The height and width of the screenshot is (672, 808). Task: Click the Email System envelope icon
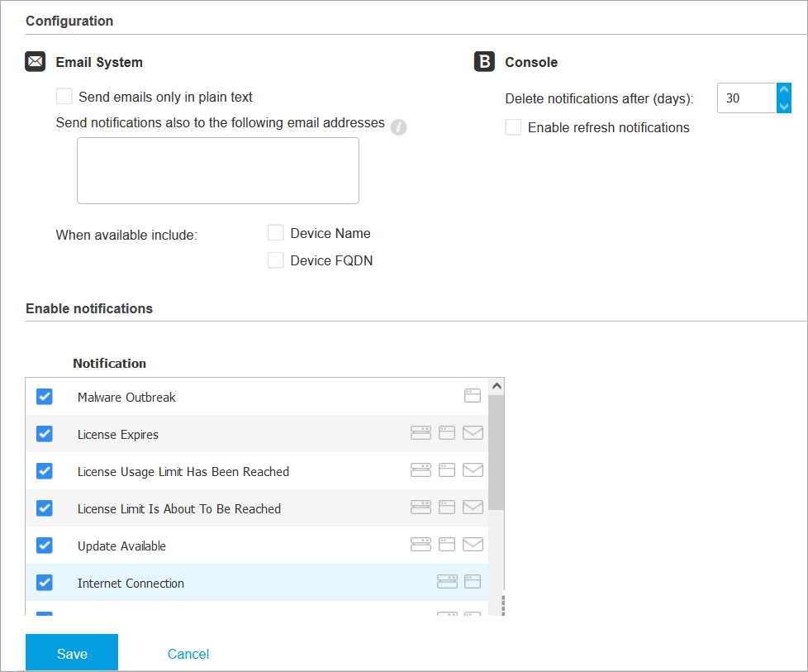[x=36, y=62]
